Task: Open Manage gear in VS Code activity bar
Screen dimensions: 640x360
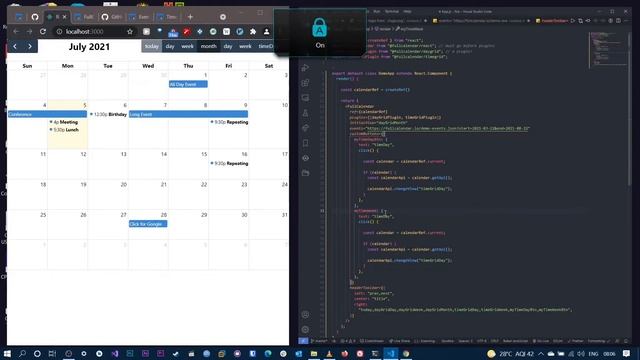Action: pyautogui.click(x=305, y=329)
